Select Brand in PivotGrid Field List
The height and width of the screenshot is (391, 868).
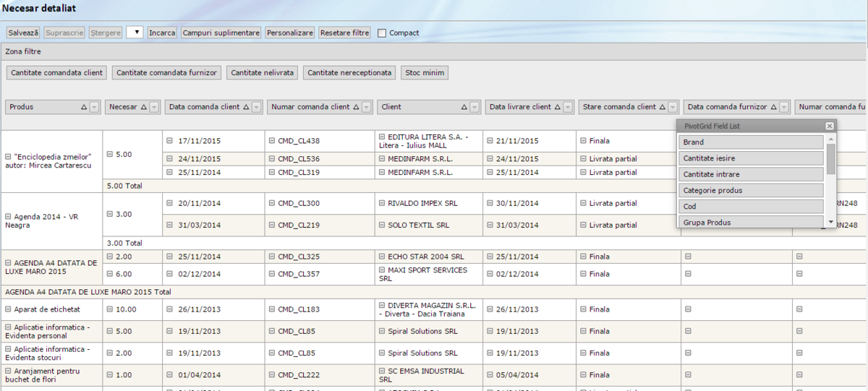point(751,142)
